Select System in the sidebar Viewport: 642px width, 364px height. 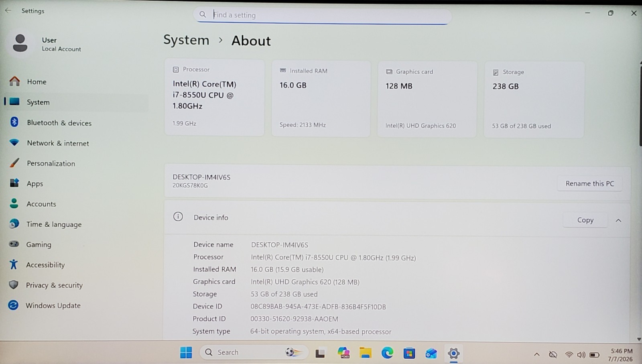tap(76, 102)
